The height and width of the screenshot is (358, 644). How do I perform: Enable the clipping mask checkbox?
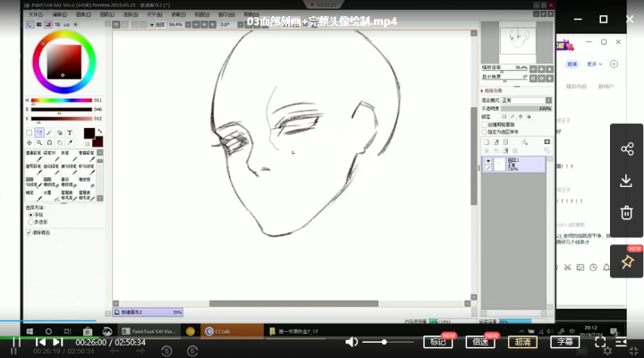click(484, 124)
